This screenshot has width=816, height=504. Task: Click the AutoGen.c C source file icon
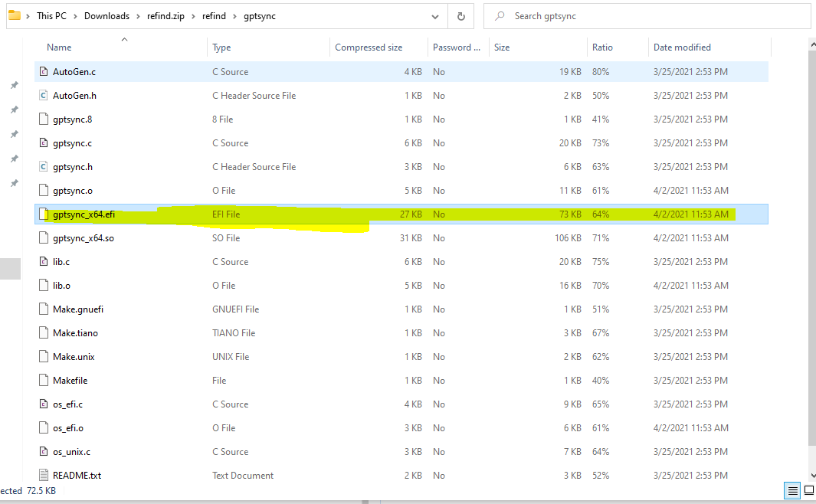point(42,71)
